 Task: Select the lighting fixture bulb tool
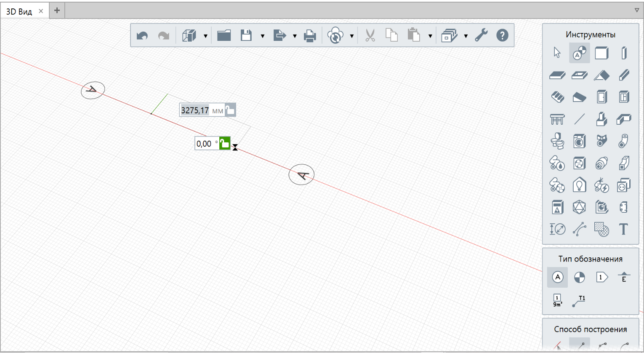(580, 185)
